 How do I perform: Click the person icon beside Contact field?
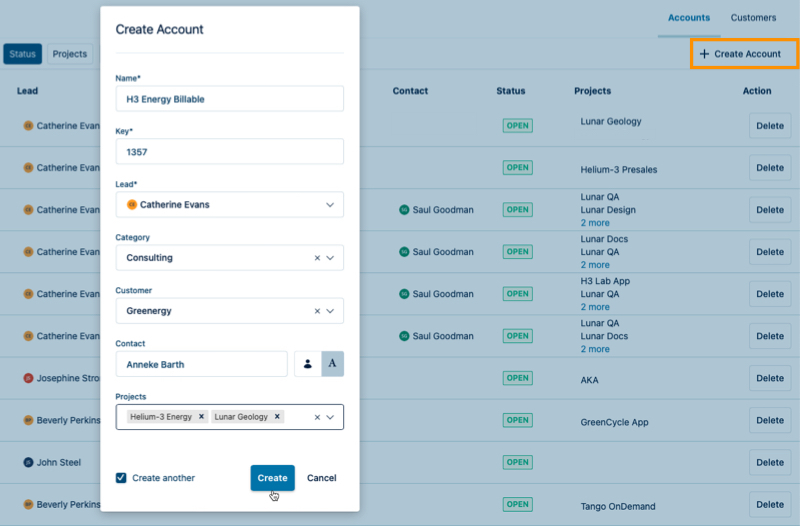point(307,364)
